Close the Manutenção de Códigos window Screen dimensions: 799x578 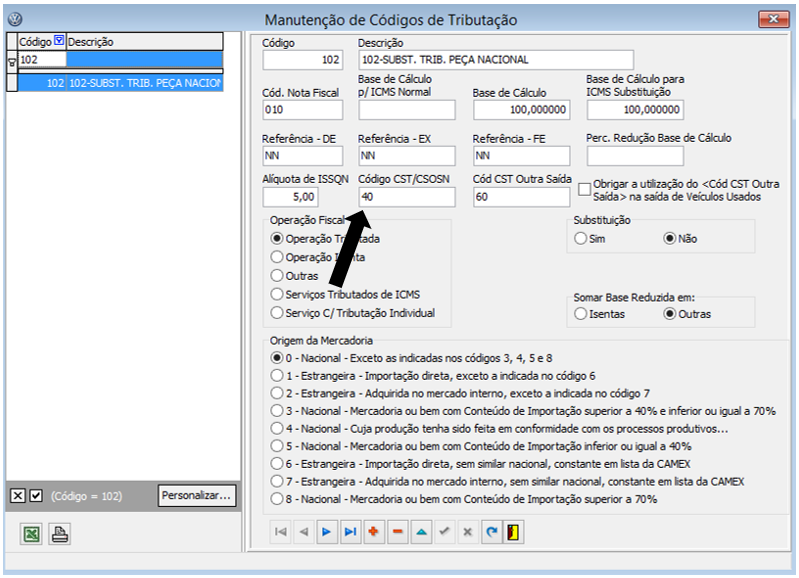pyautogui.click(x=774, y=19)
